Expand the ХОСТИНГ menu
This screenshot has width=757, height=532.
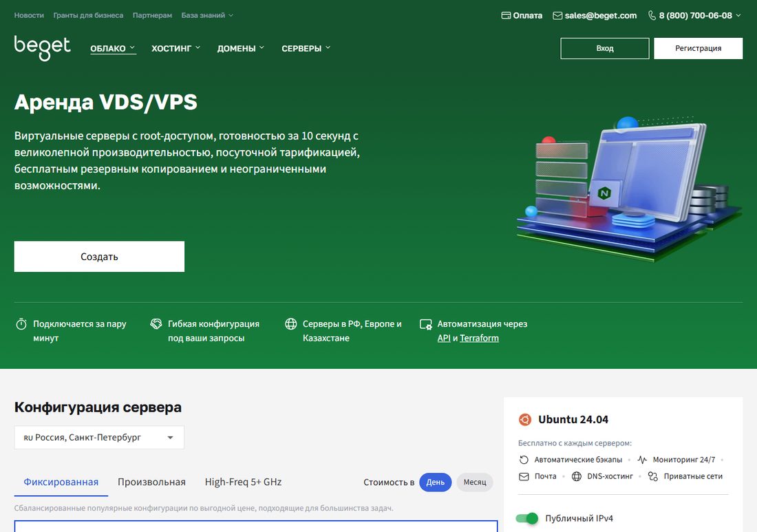click(175, 48)
